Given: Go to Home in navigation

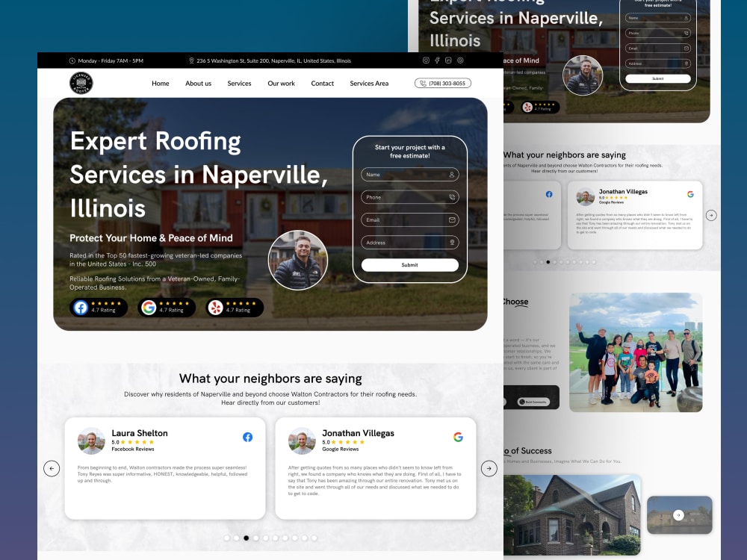Looking at the screenshot, I should pos(161,84).
